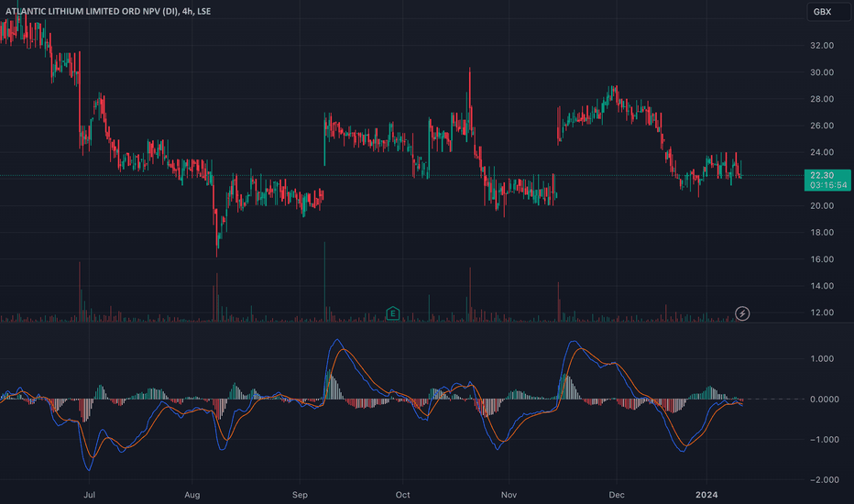The height and width of the screenshot is (504, 854).
Task: Click the 30.00 price axis label
Action: [x=822, y=71]
